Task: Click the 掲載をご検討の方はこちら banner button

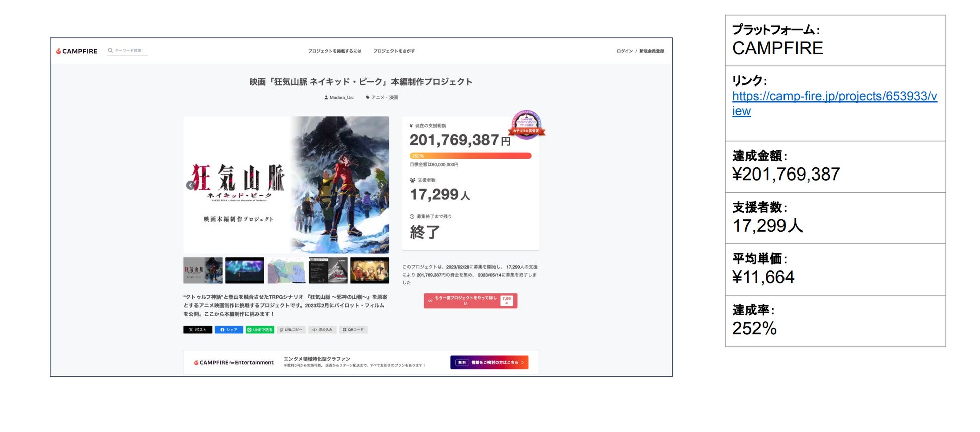Action: point(489,362)
